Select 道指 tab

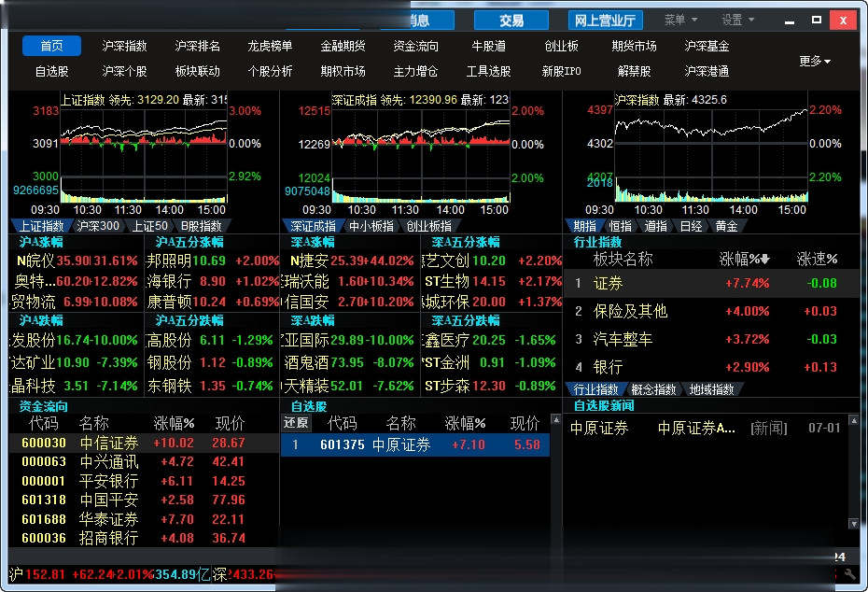click(656, 226)
